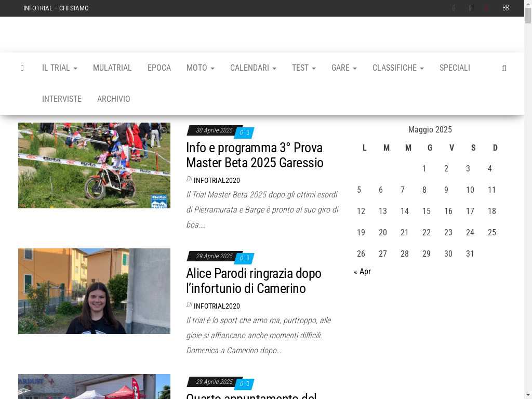Click excerpt text beginning Il Trial Master Beta 2025
Image resolution: width=532 pixels, height=399 pixels.
[x=262, y=210]
